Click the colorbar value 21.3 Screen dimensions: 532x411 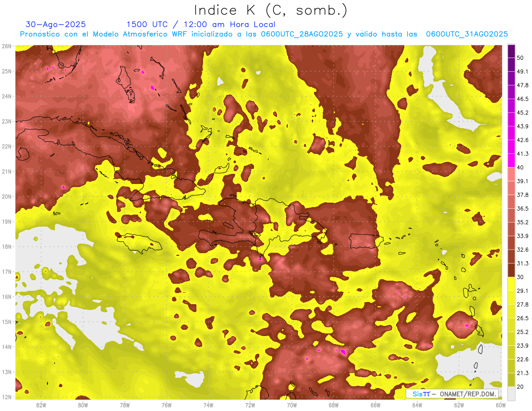(523, 373)
